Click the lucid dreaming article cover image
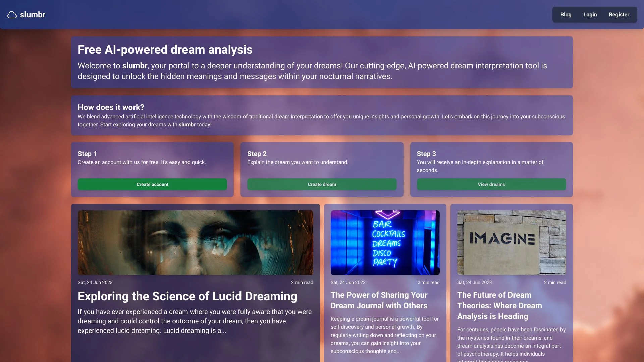Viewport: 644px width, 362px height. click(195, 242)
